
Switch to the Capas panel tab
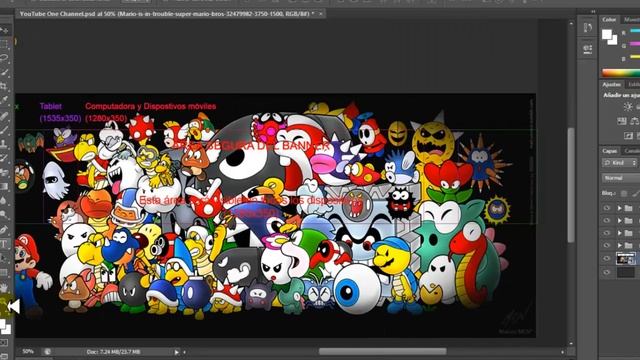tap(610, 151)
